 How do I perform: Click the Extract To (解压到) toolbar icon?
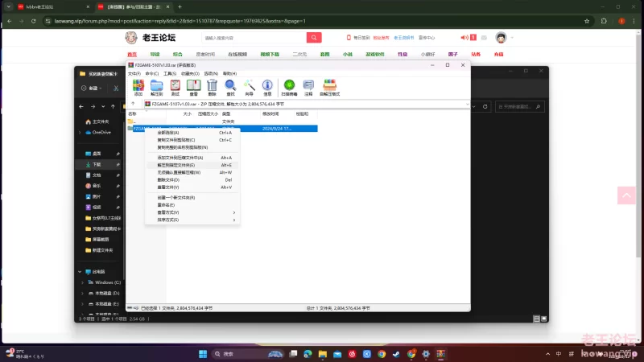tap(156, 88)
